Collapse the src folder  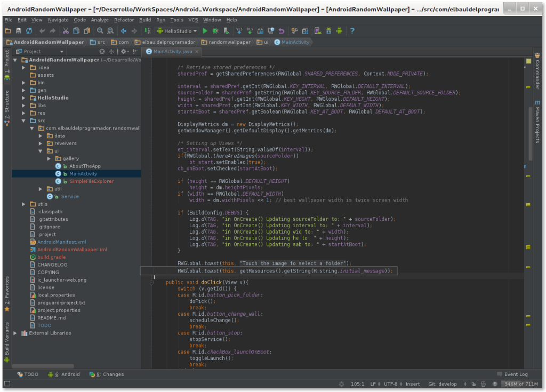23,121
